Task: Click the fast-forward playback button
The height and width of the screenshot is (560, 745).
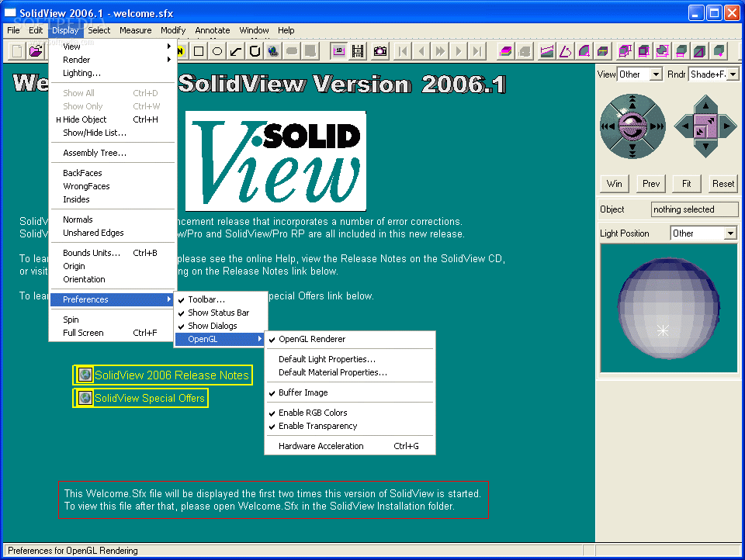Action: pos(440,51)
